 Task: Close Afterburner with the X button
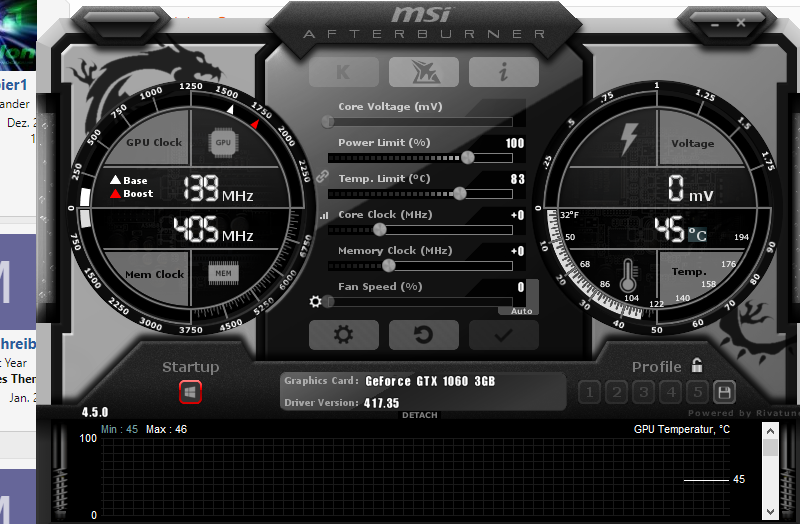[741, 23]
